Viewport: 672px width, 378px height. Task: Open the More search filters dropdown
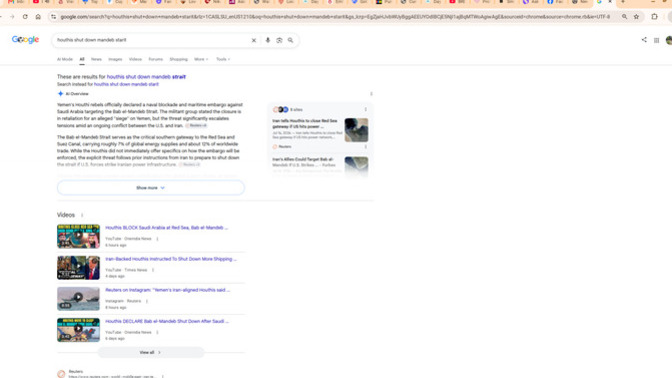tap(201, 59)
